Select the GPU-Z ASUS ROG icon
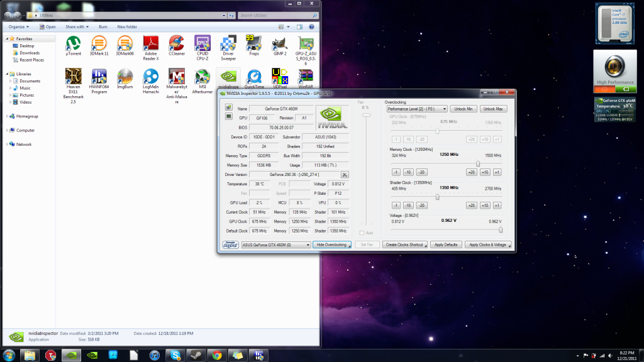The height and width of the screenshot is (362, 644). tap(306, 50)
